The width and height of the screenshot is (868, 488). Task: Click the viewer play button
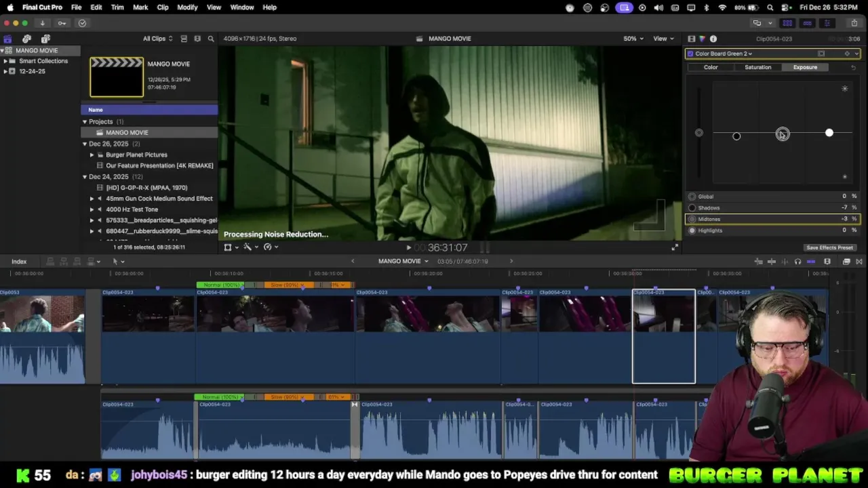pos(408,248)
